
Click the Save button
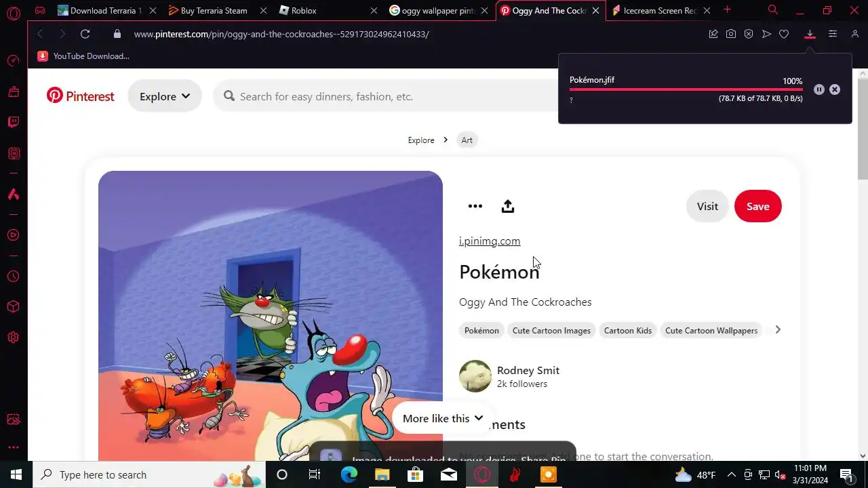757,206
